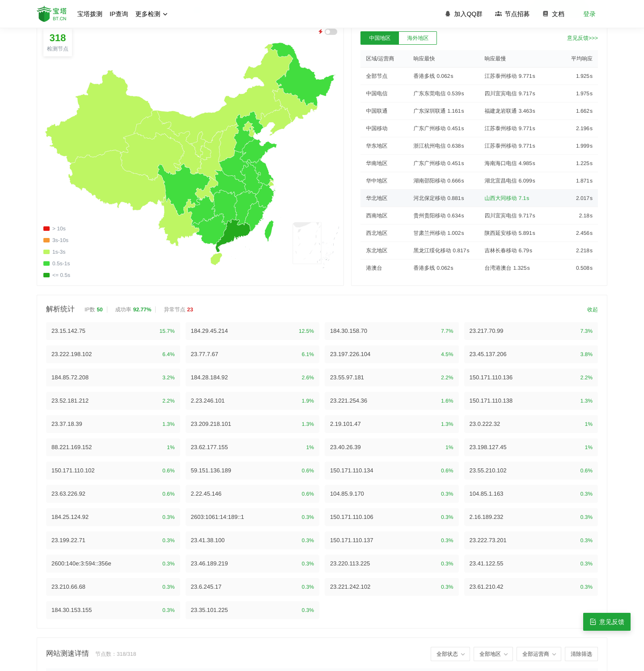644x671 pixels.
Task: Click the feedback edit icon in 意见反馈 button
Action: click(x=593, y=622)
